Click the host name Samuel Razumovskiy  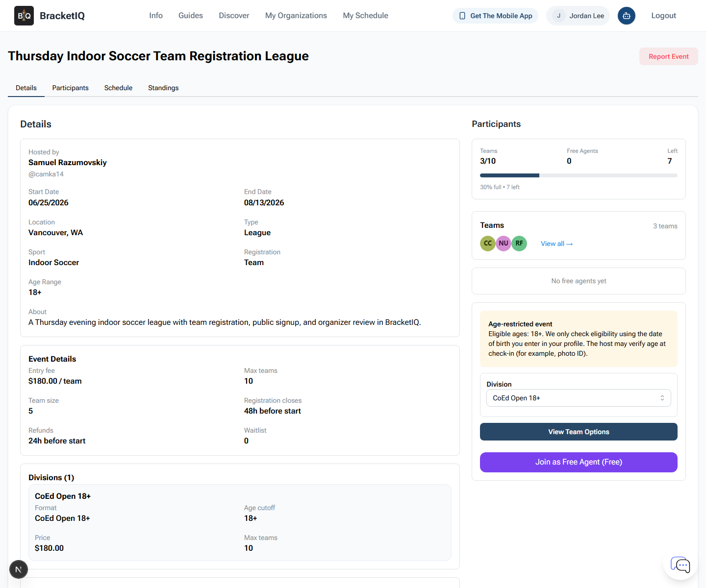click(x=68, y=163)
